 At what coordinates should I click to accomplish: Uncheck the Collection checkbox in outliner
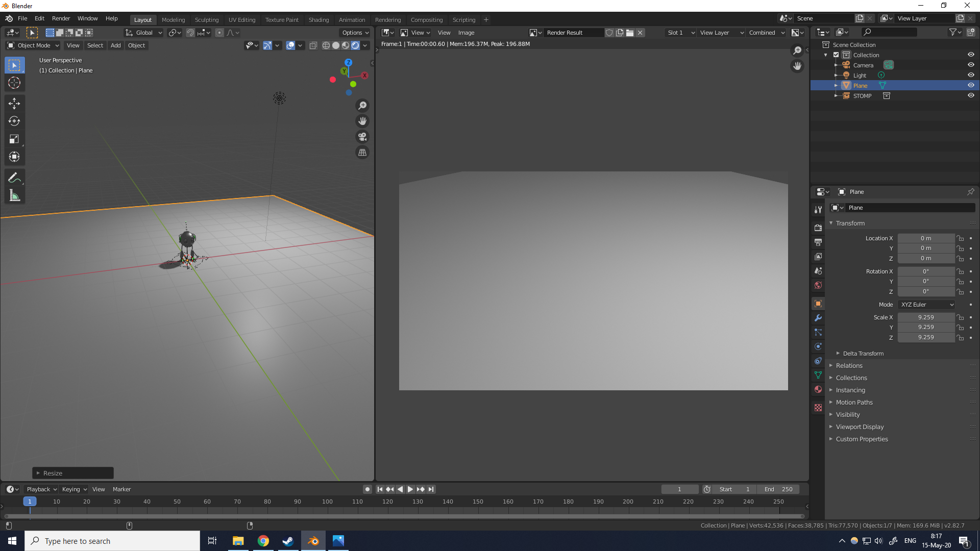point(836,55)
